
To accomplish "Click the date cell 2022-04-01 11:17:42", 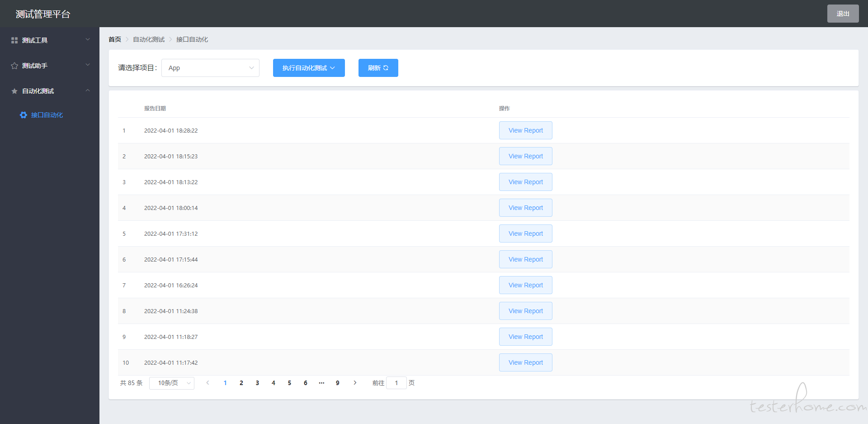I will pyautogui.click(x=171, y=362).
